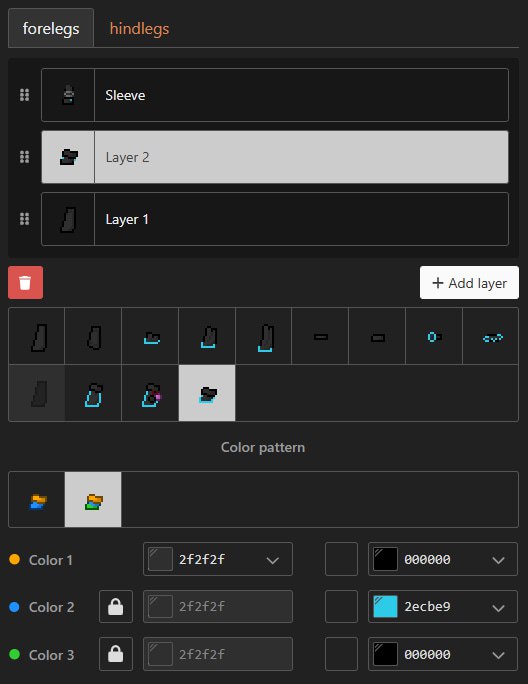Click the Add layer button
Screen dimensions: 528x684
pos(469,283)
